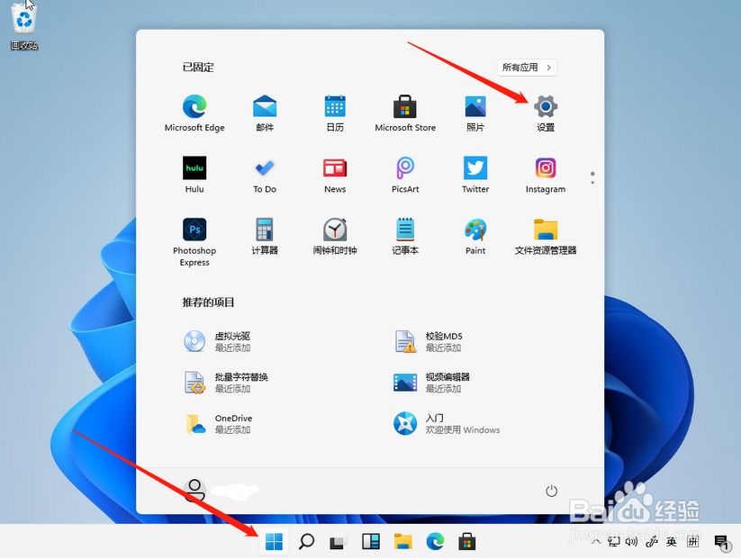Launch PicsArt
Viewport: 741px width, 560px height.
coord(405,175)
